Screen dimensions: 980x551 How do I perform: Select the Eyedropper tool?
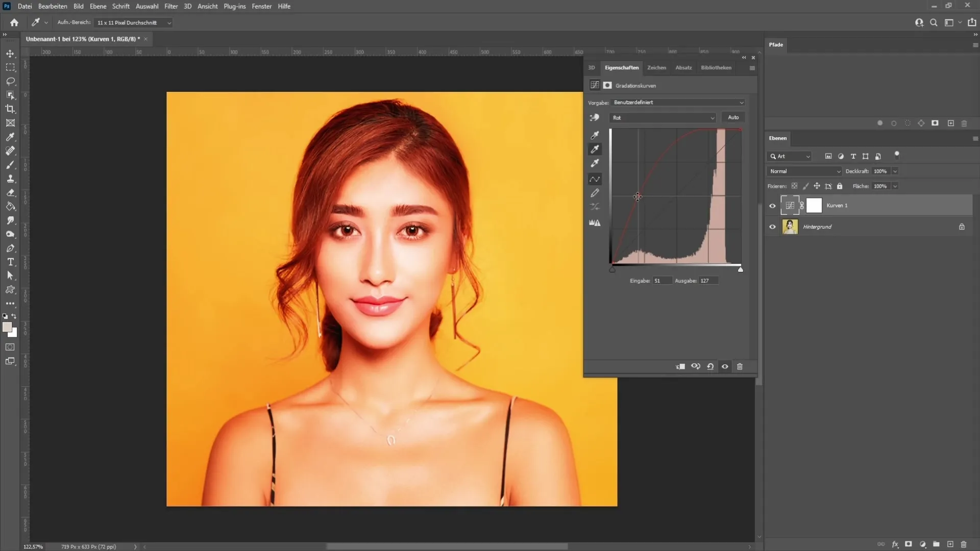pyautogui.click(x=10, y=137)
